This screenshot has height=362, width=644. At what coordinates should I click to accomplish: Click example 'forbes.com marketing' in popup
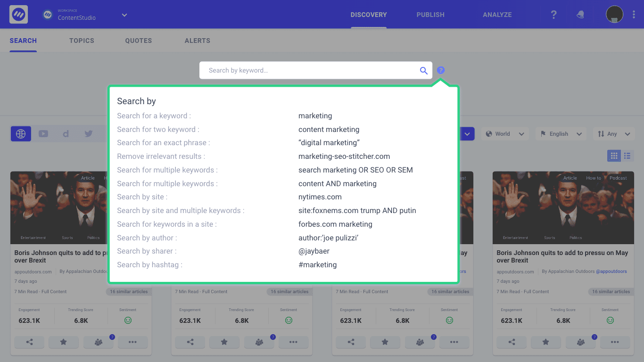tap(335, 224)
